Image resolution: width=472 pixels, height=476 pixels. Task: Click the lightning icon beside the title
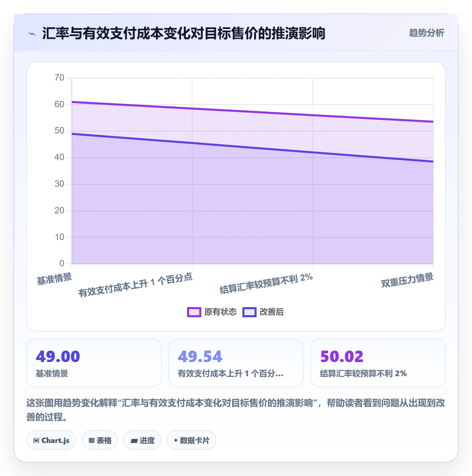[32, 34]
